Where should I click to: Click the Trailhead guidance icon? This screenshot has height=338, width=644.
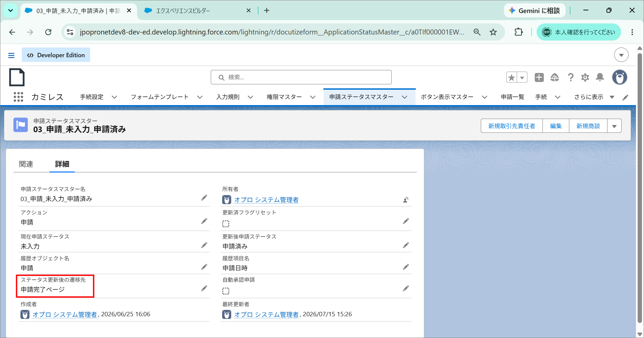coord(555,78)
